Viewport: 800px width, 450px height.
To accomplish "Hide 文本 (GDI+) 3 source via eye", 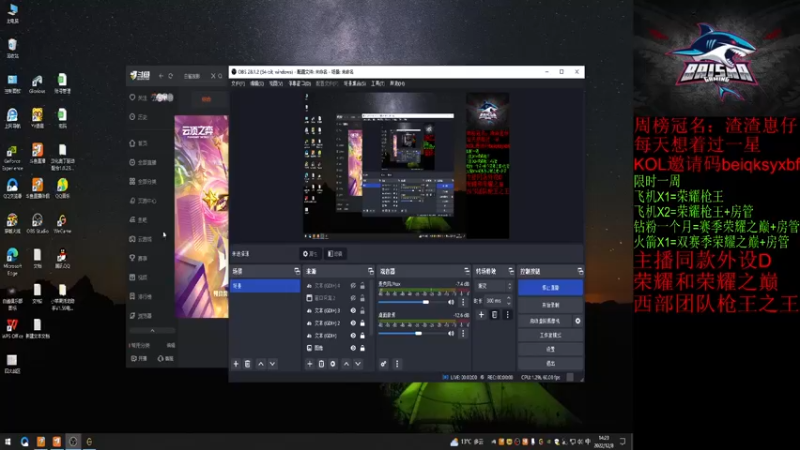I will [x=353, y=310].
